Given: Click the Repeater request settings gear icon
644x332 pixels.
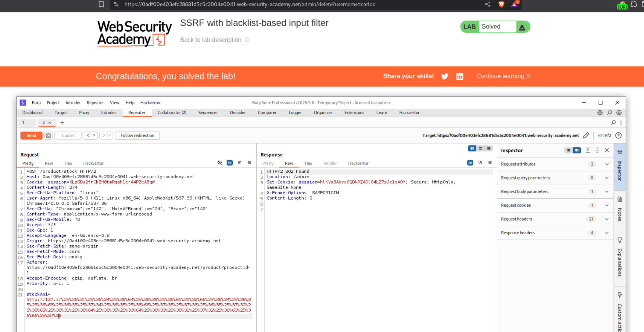Looking at the screenshot, I should (x=48, y=135).
